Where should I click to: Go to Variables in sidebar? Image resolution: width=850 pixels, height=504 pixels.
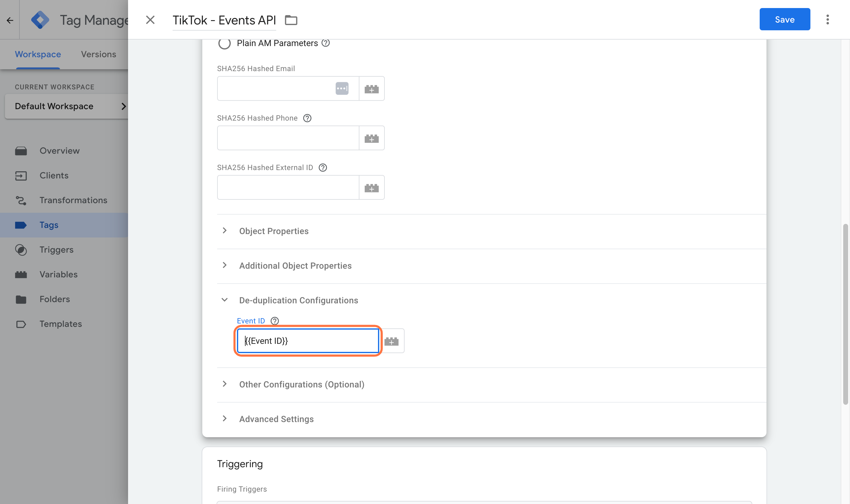coord(64,274)
